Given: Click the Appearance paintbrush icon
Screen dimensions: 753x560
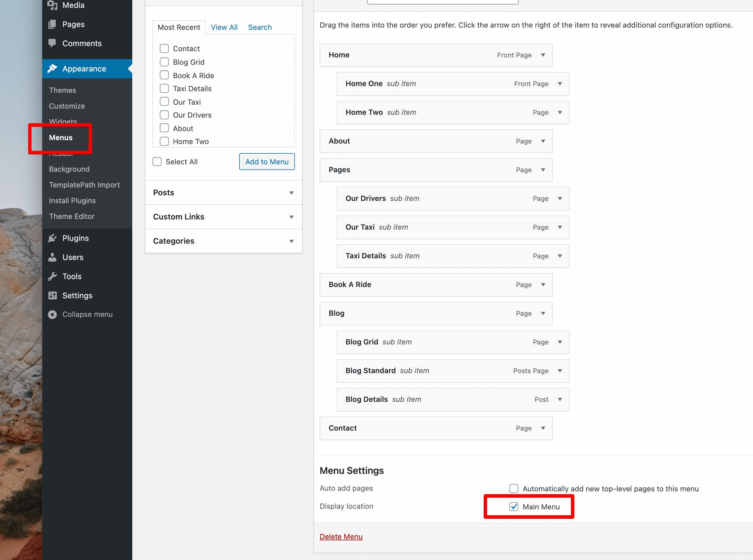Looking at the screenshot, I should [52, 68].
